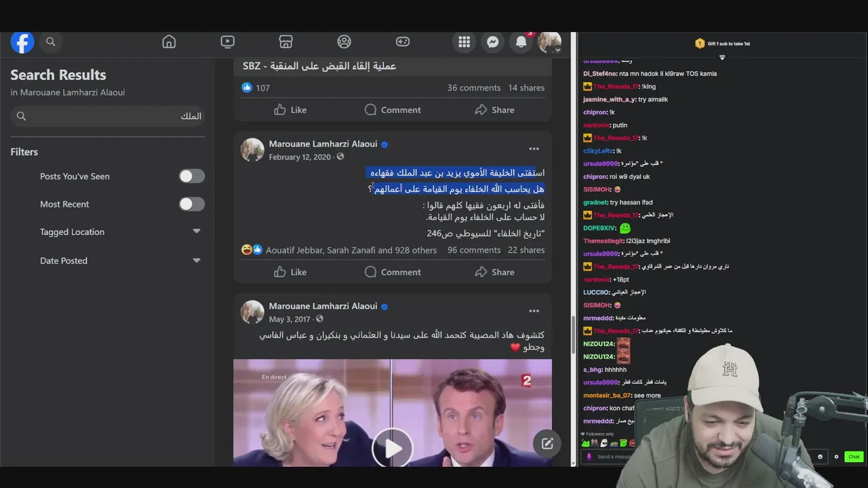
Task: Click username LUCCIIO in chat
Action: pos(596,292)
